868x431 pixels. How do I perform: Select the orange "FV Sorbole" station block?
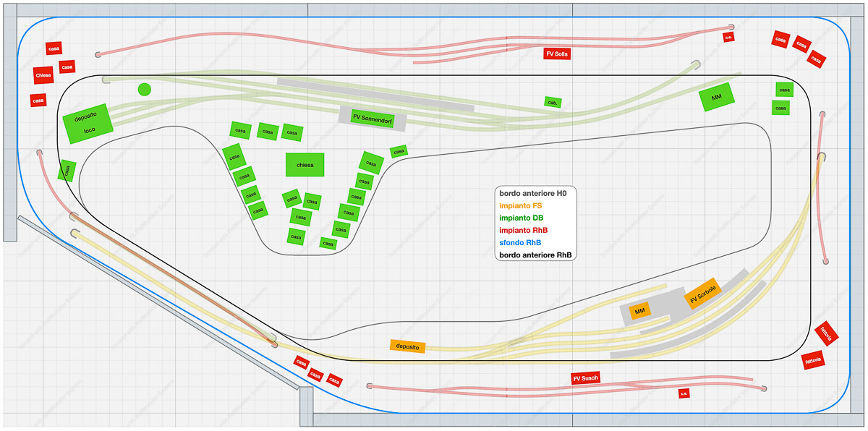click(x=703, y=293)
